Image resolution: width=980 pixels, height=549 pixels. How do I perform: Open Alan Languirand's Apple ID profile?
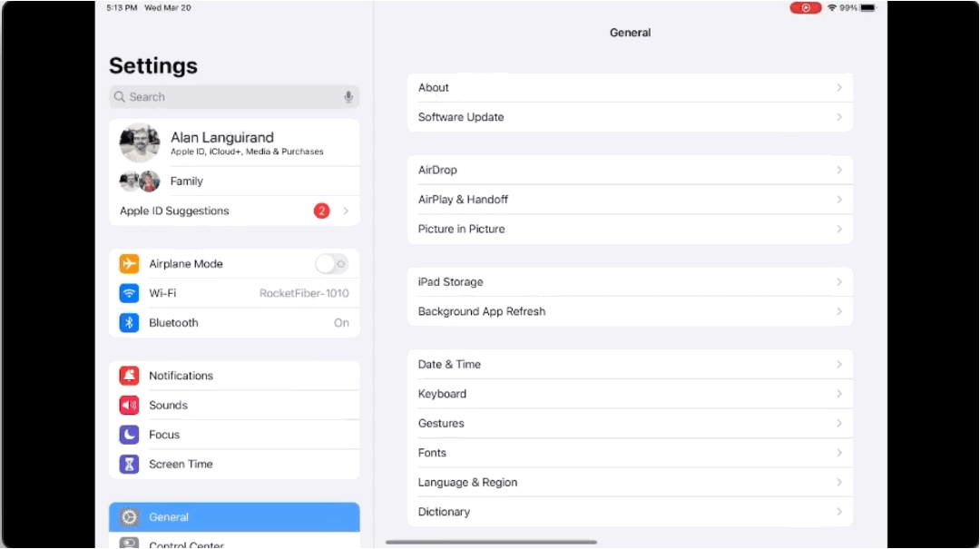pos(234,142)
